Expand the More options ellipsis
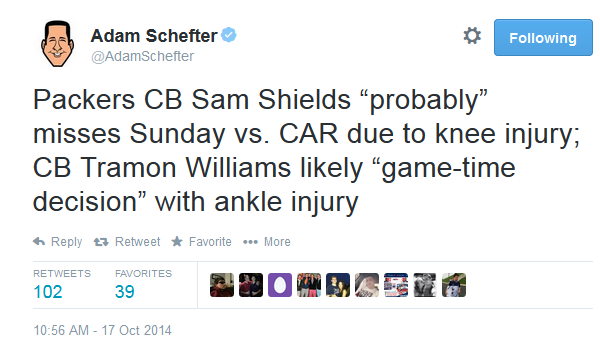 point(250,242)
